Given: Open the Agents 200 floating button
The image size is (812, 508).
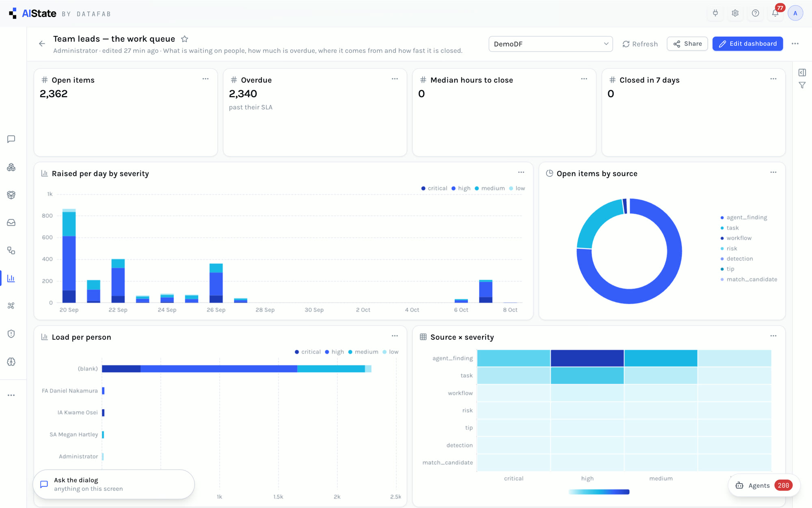Looking at the screenshot, I should click(764, 485).
